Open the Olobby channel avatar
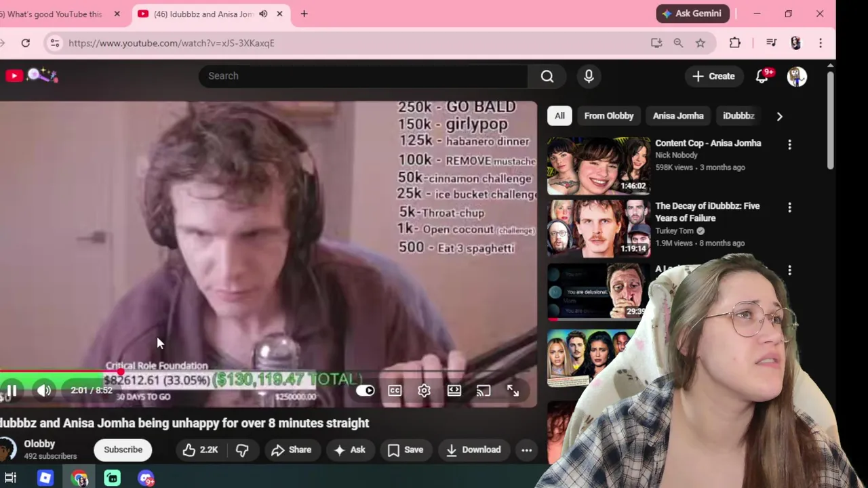Image resolution: width=868 pixels, height=488 pixels. pyautogui.click(x=7, y=449)
